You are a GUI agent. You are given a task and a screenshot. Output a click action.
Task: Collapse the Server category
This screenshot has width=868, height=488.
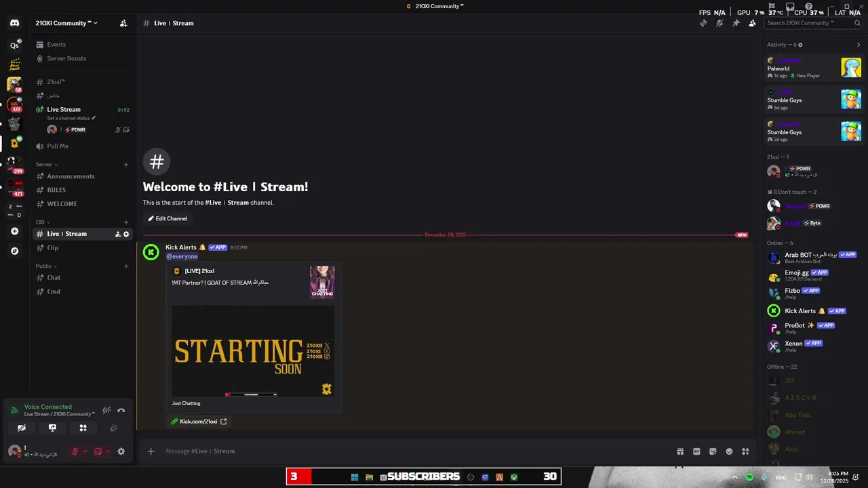click(x=46, y=165)
